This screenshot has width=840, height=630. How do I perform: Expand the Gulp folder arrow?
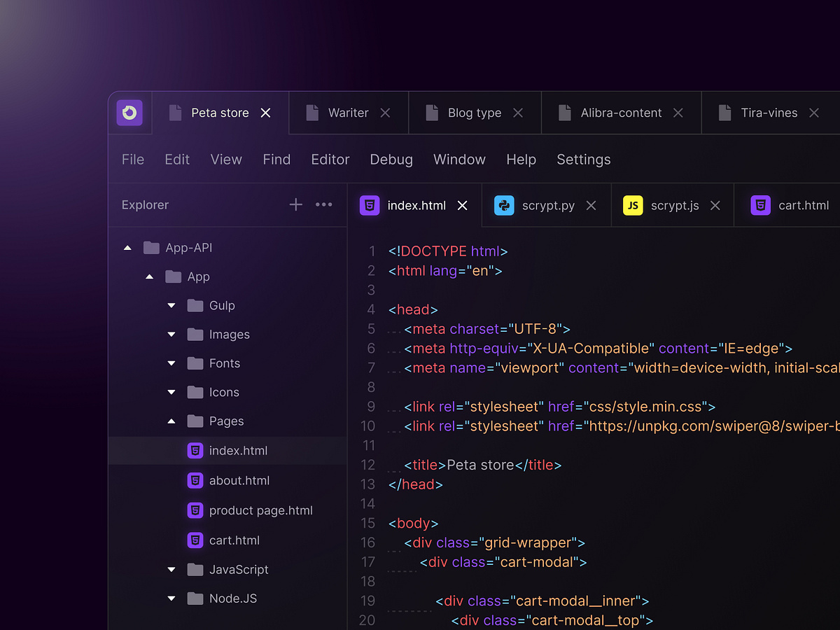(x=171, y=306)
